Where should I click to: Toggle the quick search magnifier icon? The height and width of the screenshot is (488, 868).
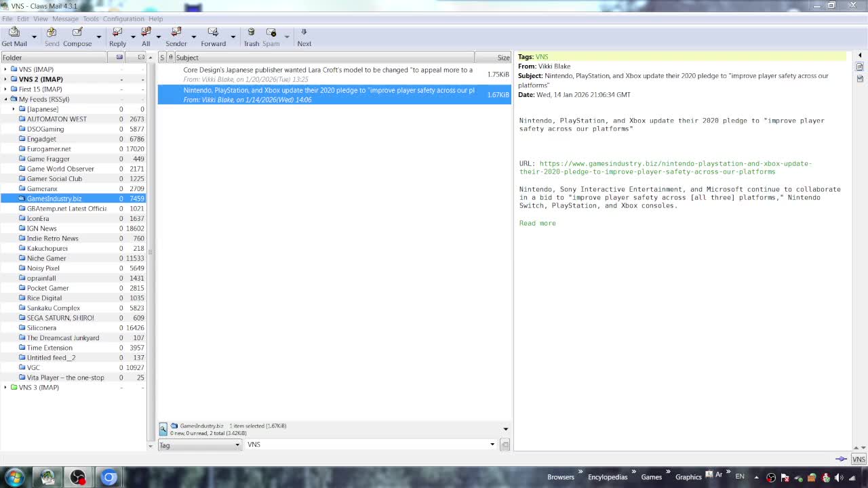click(x=163, y=429)
